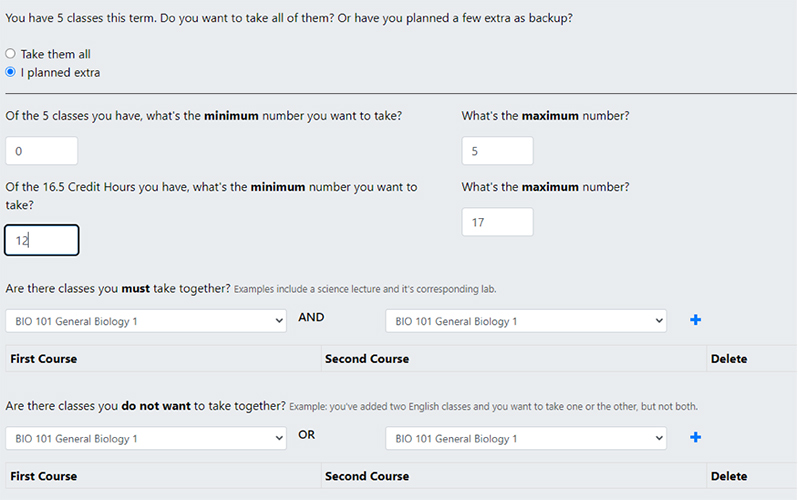Expand second course dropdown after OR

pyautogui.click(x=526, y=439)
